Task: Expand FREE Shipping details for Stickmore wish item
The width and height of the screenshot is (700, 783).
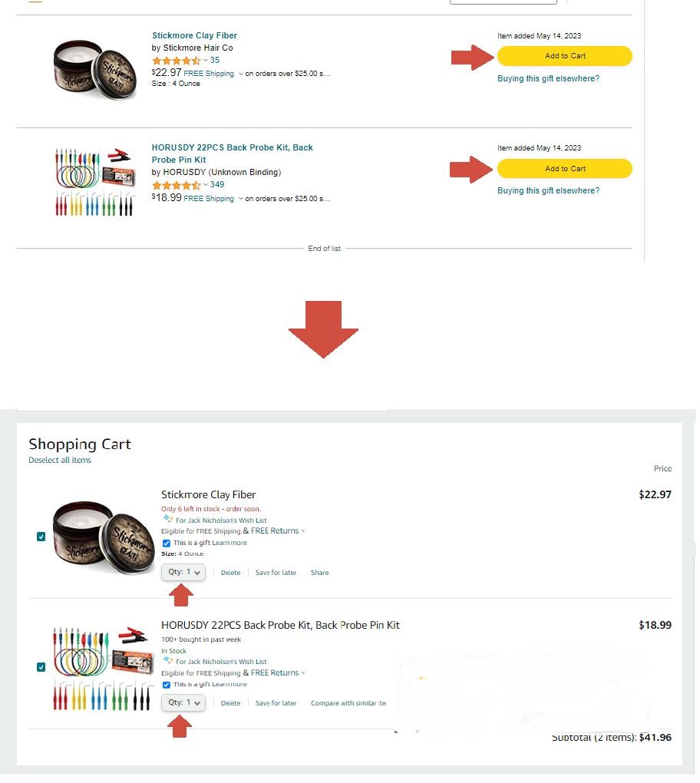Action: click(240, 74)
